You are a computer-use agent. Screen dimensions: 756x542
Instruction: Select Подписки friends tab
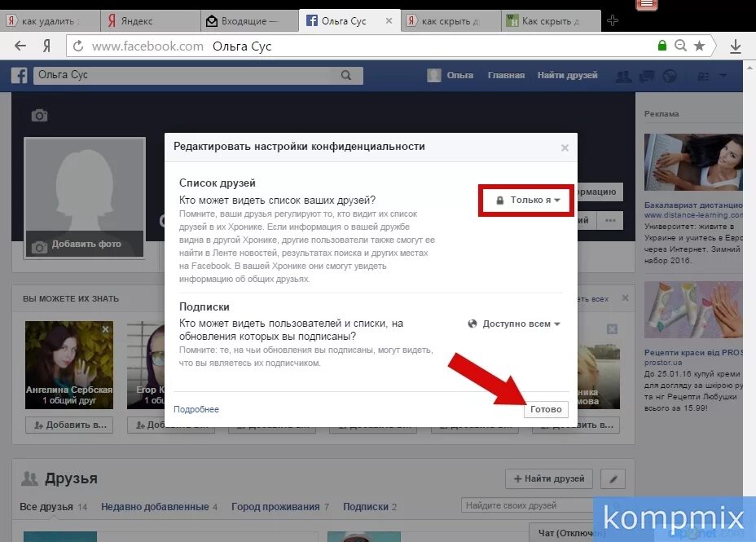[x=370, y=507]
